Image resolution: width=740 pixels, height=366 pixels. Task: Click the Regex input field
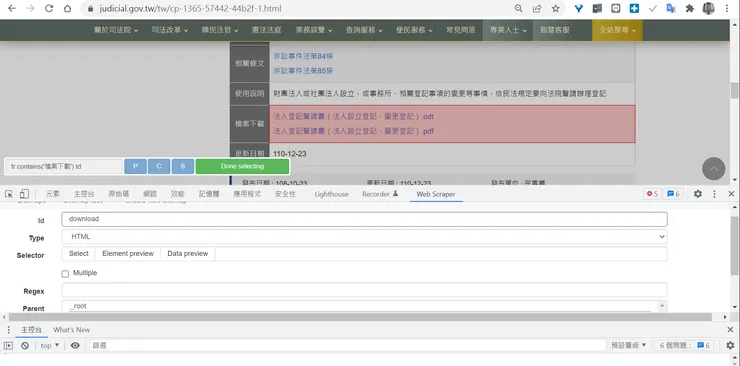tap(364, 290)
